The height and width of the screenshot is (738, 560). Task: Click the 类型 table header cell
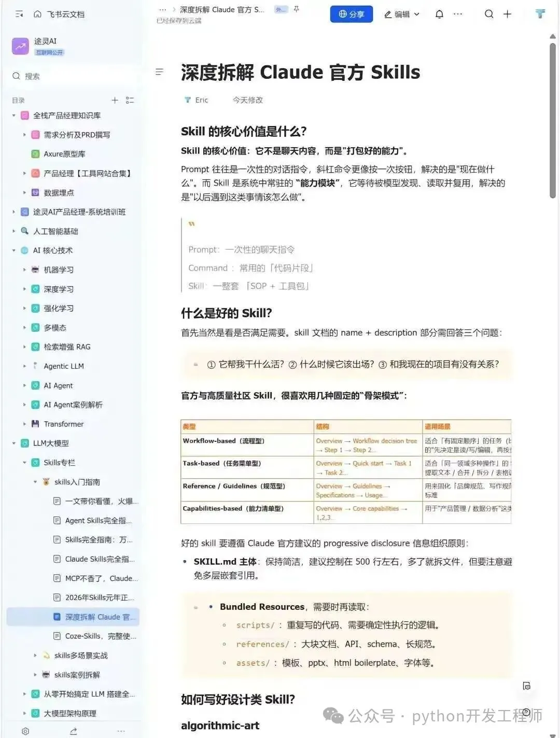tap(247, 426)
